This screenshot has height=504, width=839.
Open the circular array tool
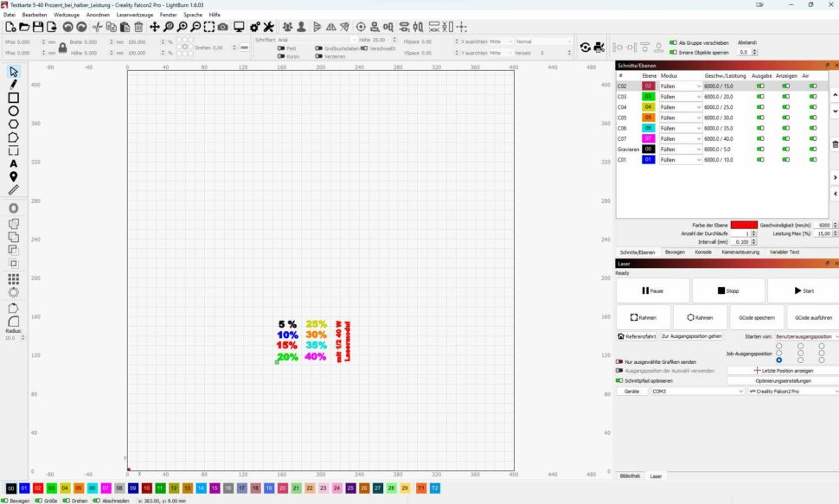click(x=13, y=292)
